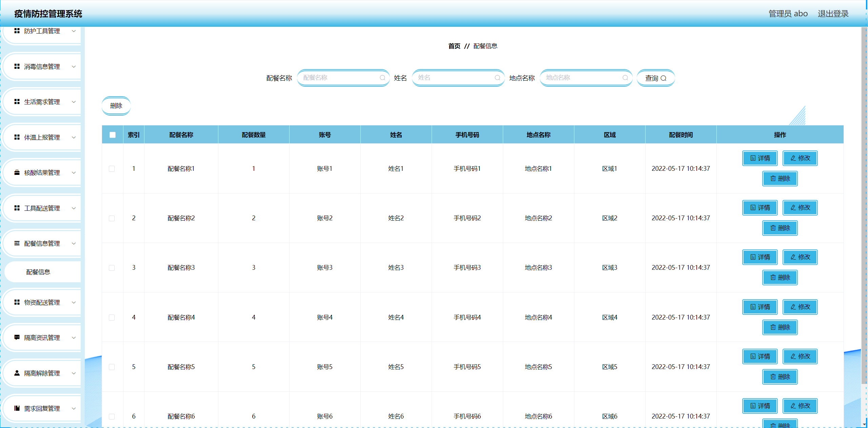Viewport: 868px width, 428px height.
Task: Focus the 地点名称 input field
Action: coord(586,78)
